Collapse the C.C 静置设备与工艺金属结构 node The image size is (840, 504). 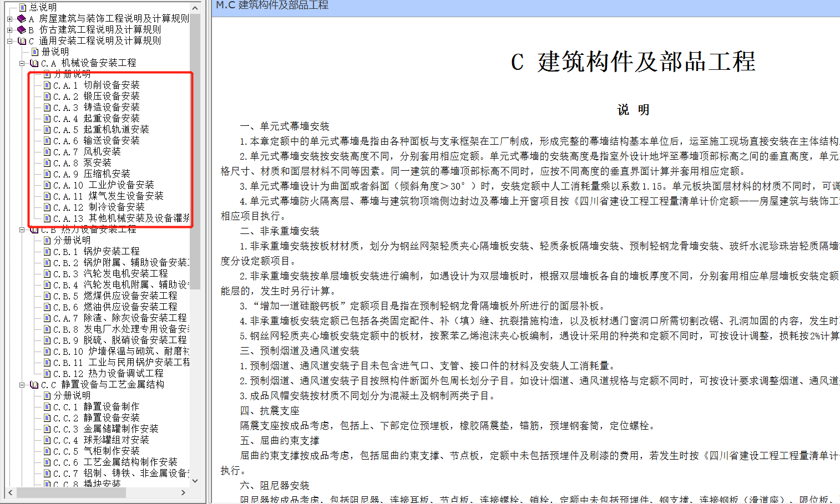point(22,385)
